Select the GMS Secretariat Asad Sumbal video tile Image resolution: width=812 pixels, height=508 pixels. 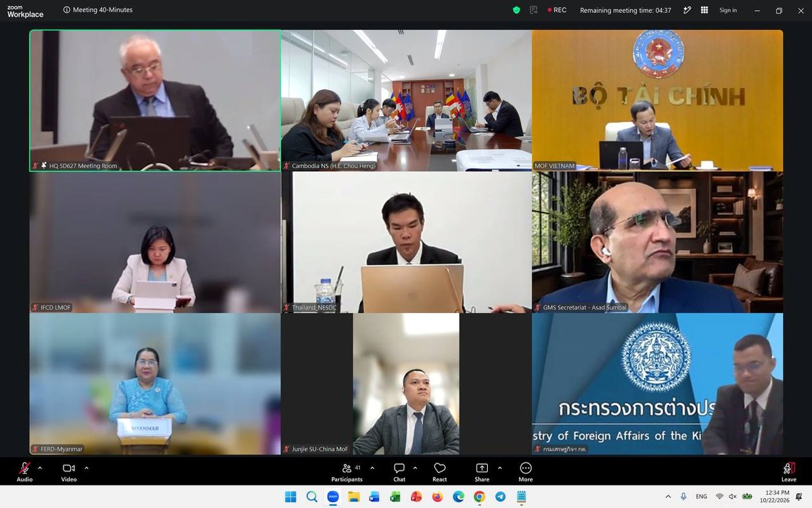tap(658, 242)
